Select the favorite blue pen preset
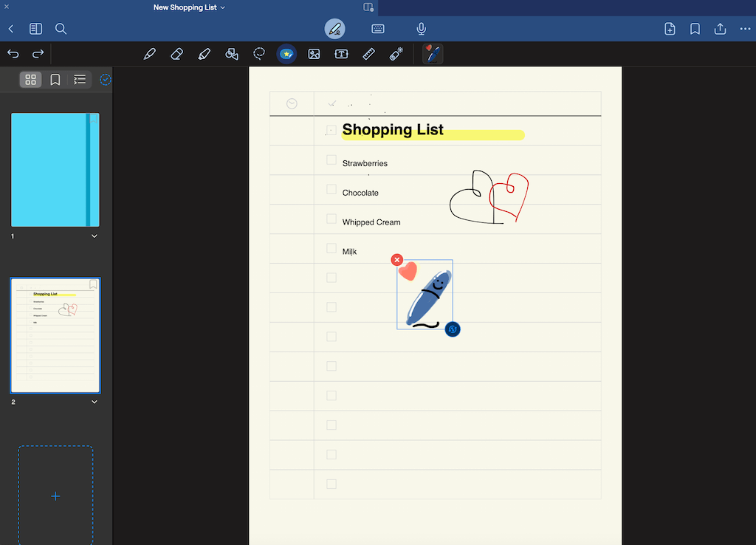The image size is (756, 545). (x=433, y=53)
